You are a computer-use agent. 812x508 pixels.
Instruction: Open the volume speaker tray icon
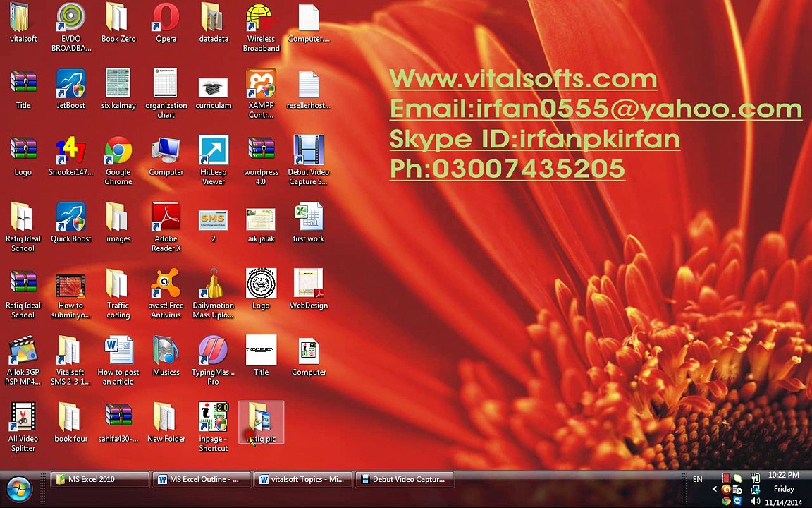point(756,501)
